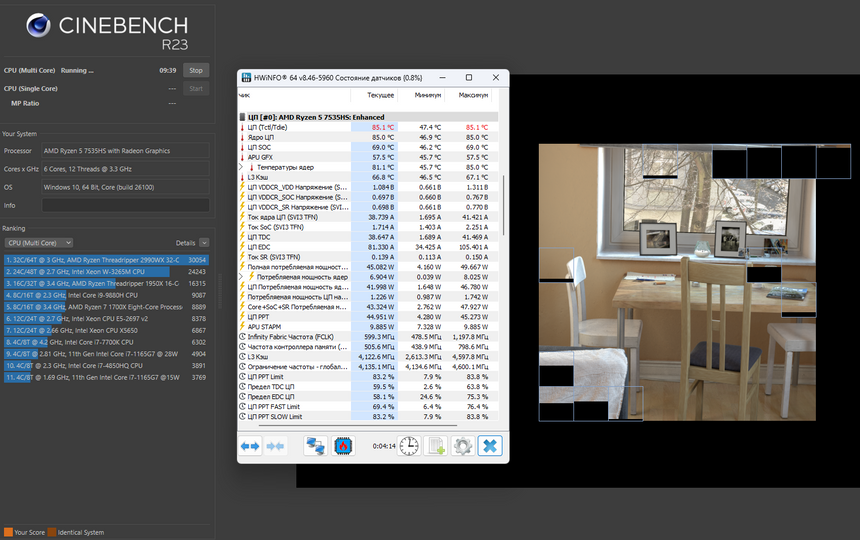Click Ограничение частоты - глобал... row

(x=369, y=367)
